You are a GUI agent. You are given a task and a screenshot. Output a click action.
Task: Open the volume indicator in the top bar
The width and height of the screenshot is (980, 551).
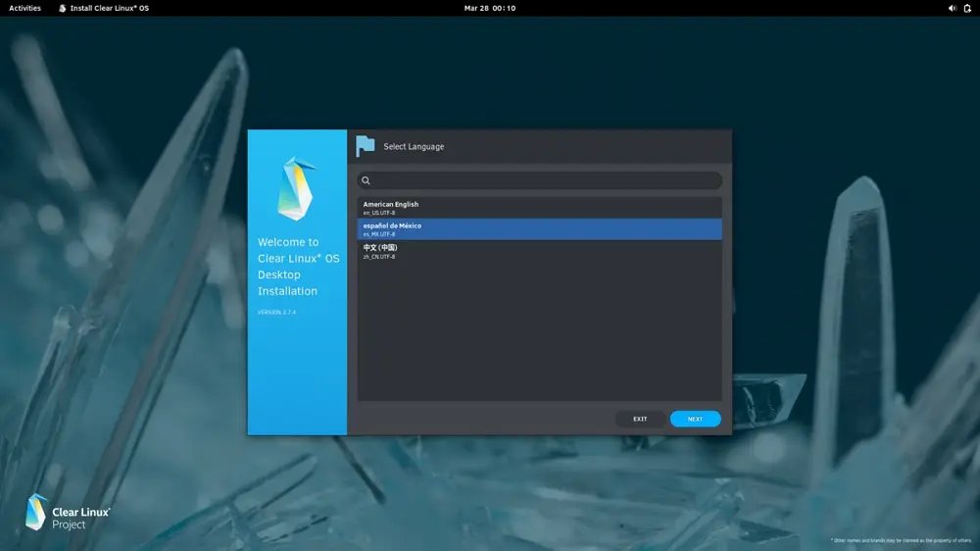953,8
